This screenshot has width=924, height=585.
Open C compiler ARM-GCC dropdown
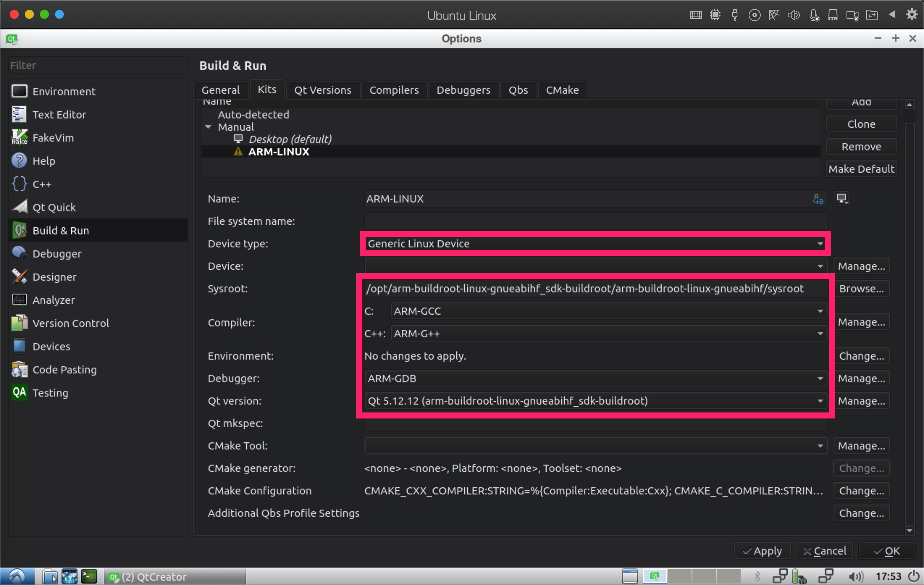608,311
